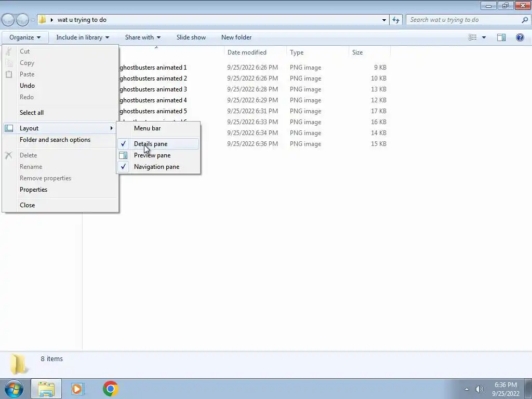
Task: Select file ghostbusters animated 3
Action: coord(153,89)
